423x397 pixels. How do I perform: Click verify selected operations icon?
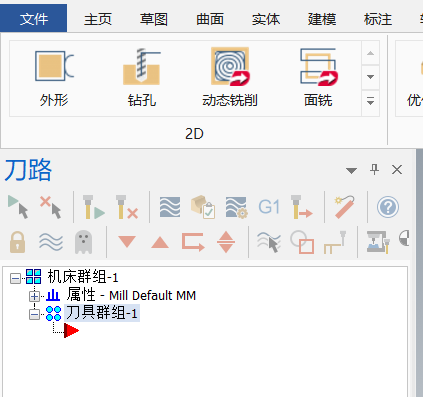tap(203, 207)
